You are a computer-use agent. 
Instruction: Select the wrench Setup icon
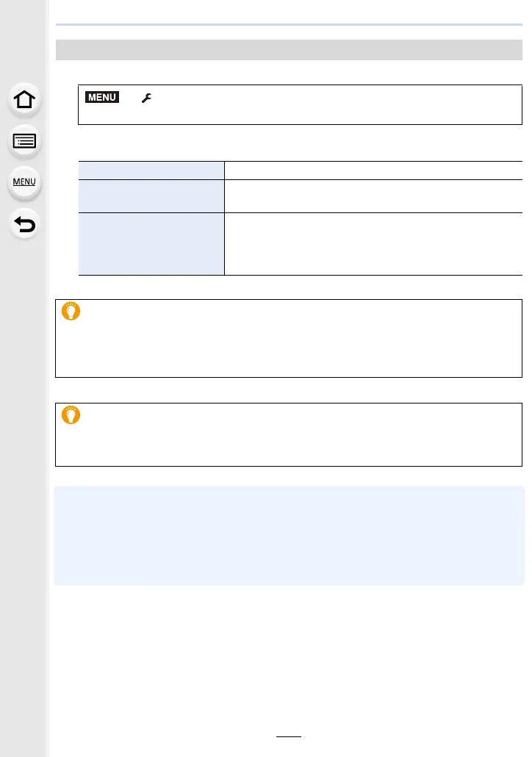[x=145, y=98]
